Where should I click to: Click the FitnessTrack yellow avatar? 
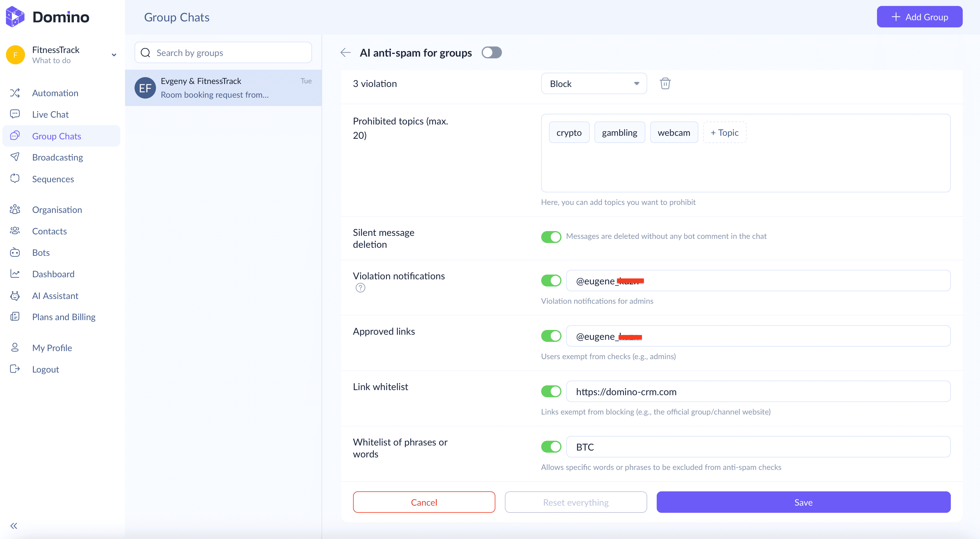[x=15, y=55]
